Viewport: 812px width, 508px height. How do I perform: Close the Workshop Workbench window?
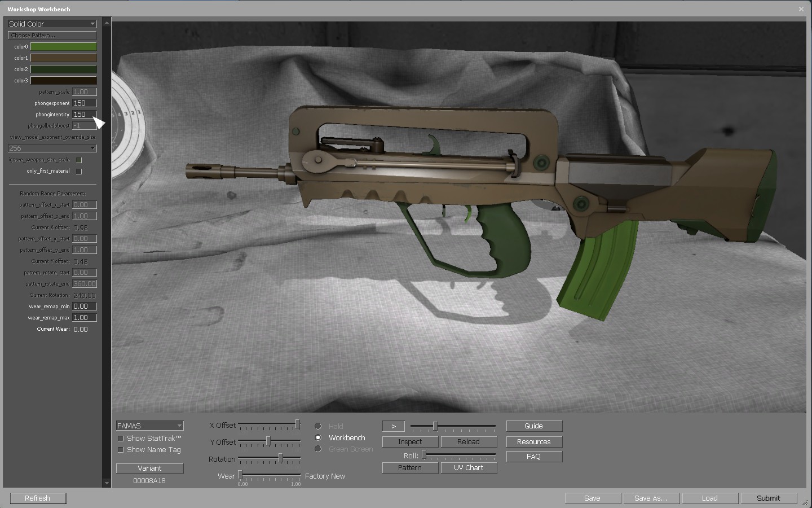(x=801, y=9)
